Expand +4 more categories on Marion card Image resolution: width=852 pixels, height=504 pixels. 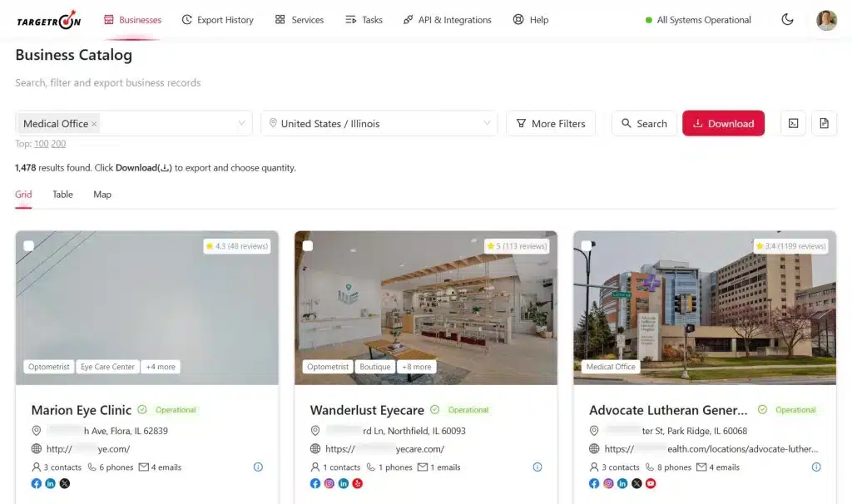tap(161, 367)
